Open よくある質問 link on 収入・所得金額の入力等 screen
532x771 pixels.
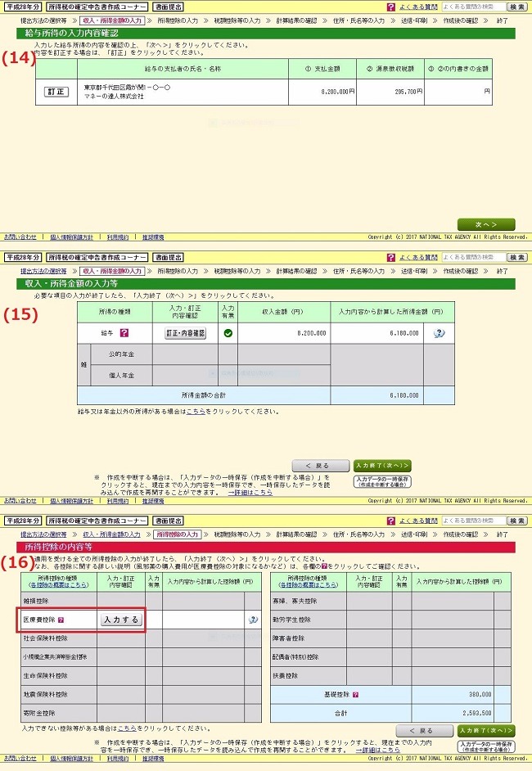click(x=418, y=258)
